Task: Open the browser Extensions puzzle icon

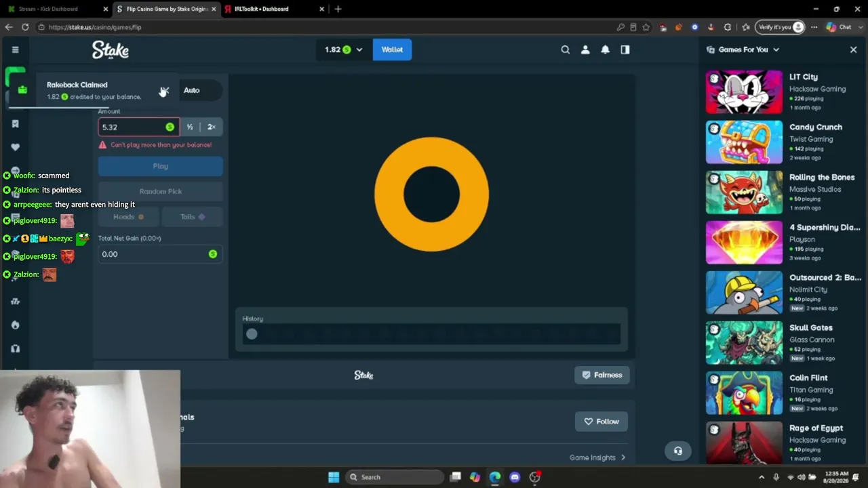Action: click(x=728, y=27)
